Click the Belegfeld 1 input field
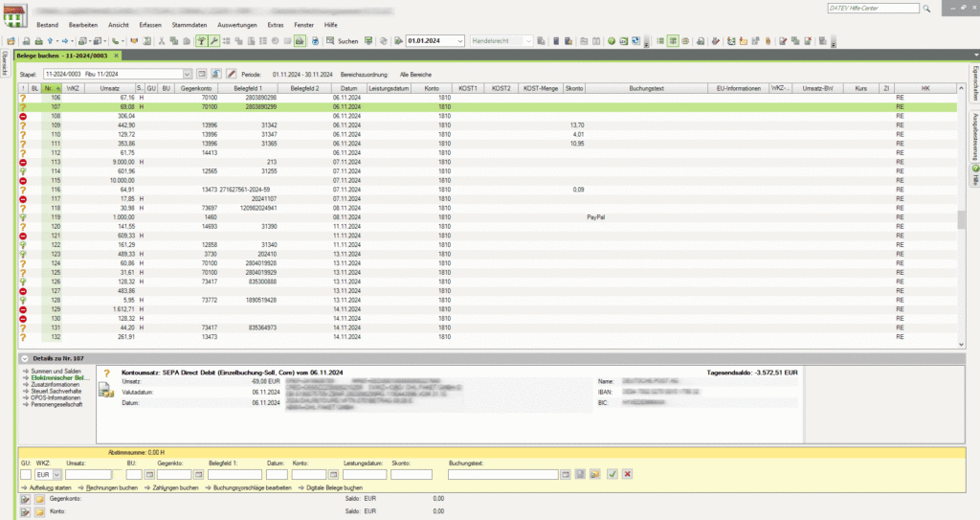The image size is (980, 520). [235, 475]
